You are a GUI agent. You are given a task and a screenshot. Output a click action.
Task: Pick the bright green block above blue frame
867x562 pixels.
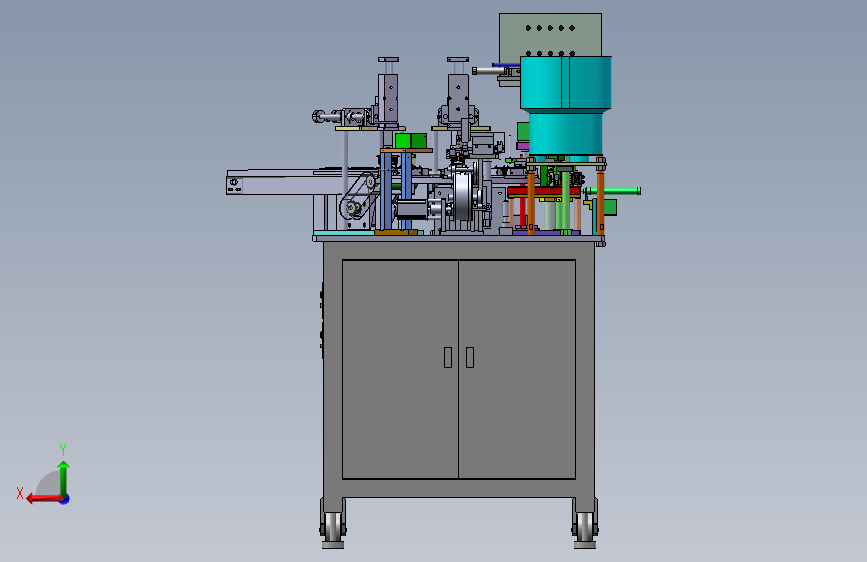(411, 140)
